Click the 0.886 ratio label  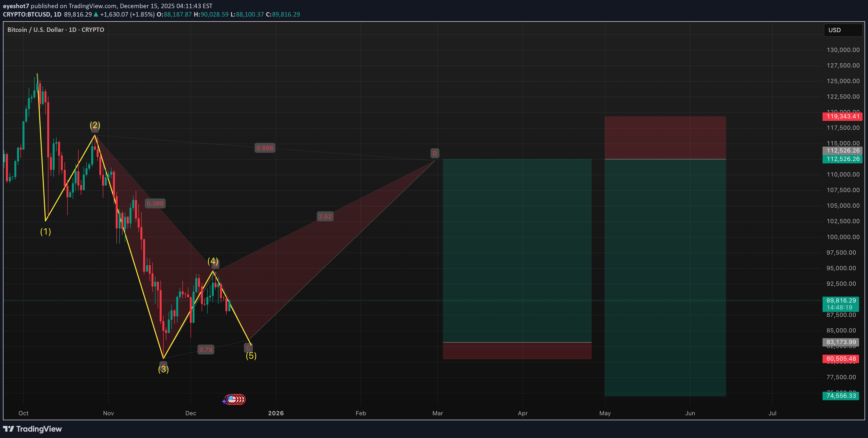click(265, 148)
